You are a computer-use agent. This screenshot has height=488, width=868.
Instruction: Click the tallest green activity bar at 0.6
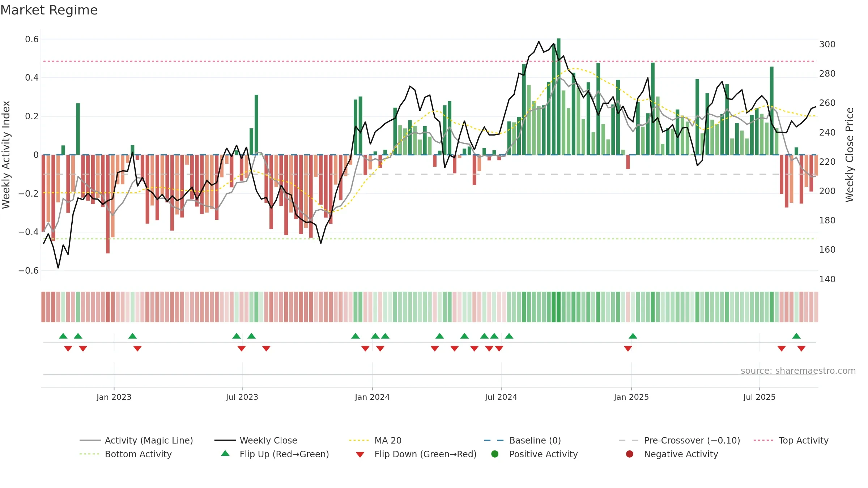tap(559, 97)
